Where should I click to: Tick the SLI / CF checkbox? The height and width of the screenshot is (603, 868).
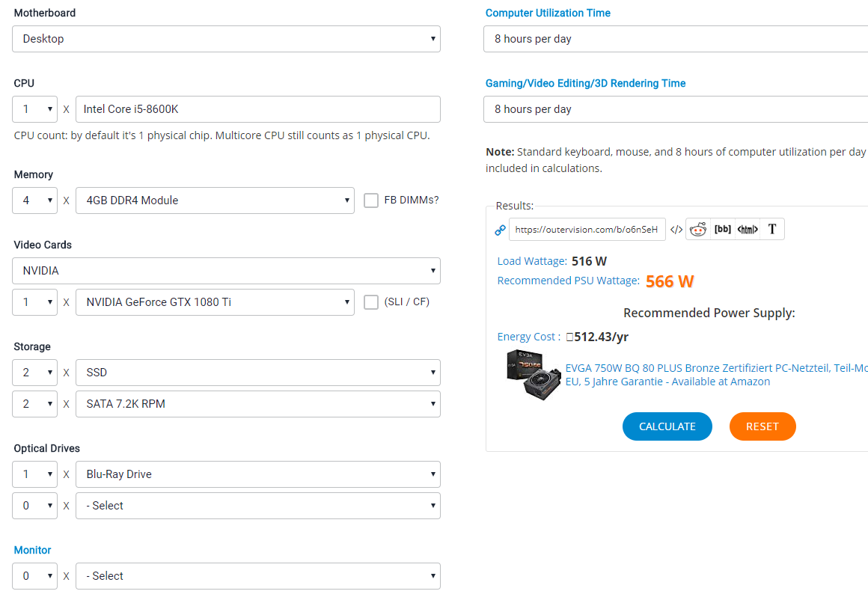(x=371, y=302)
